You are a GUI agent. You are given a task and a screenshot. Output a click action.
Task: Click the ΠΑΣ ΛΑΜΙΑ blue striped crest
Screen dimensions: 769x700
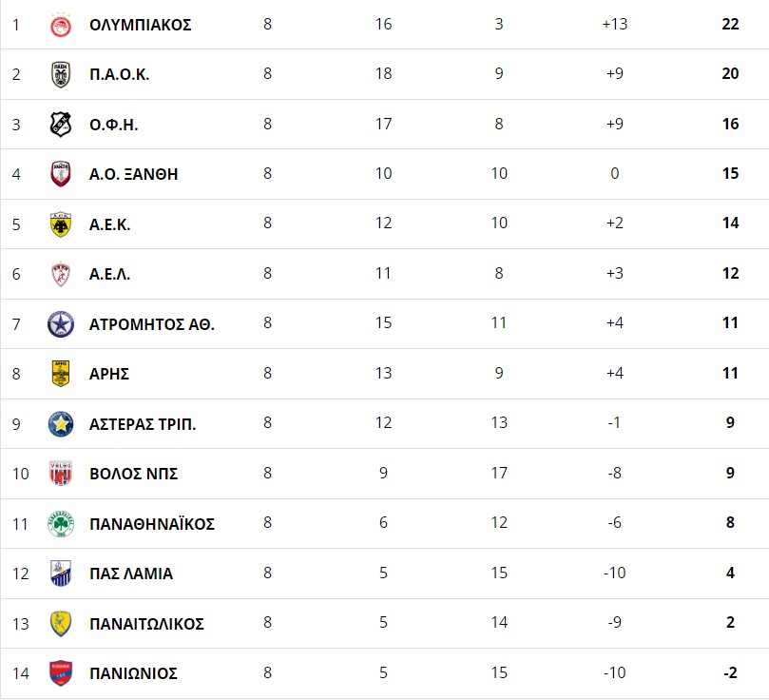[x=61, y=574]
